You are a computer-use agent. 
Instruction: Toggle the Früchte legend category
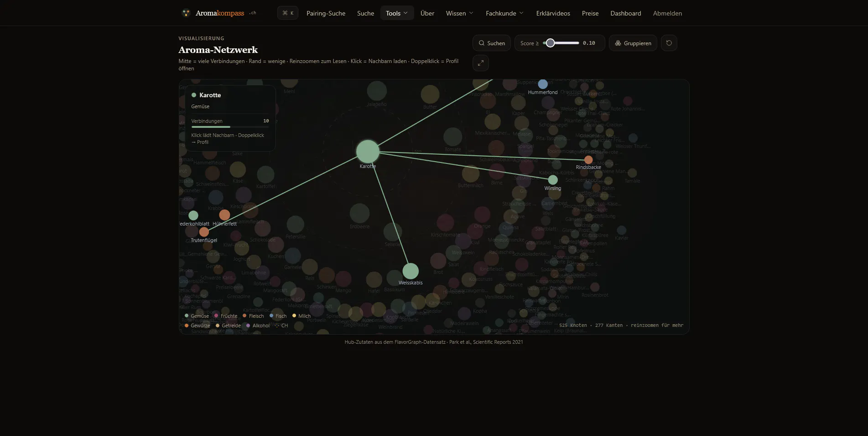coord(226,316)
